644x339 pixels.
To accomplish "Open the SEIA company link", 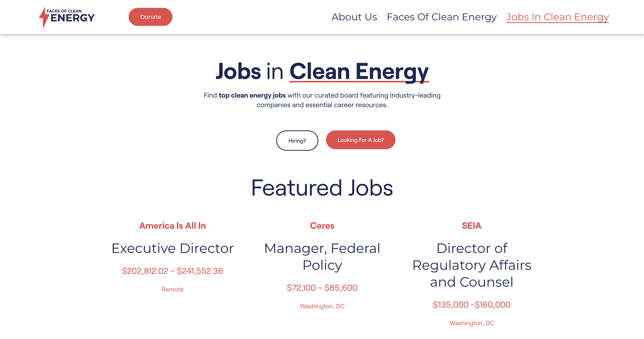I will 472,225.
